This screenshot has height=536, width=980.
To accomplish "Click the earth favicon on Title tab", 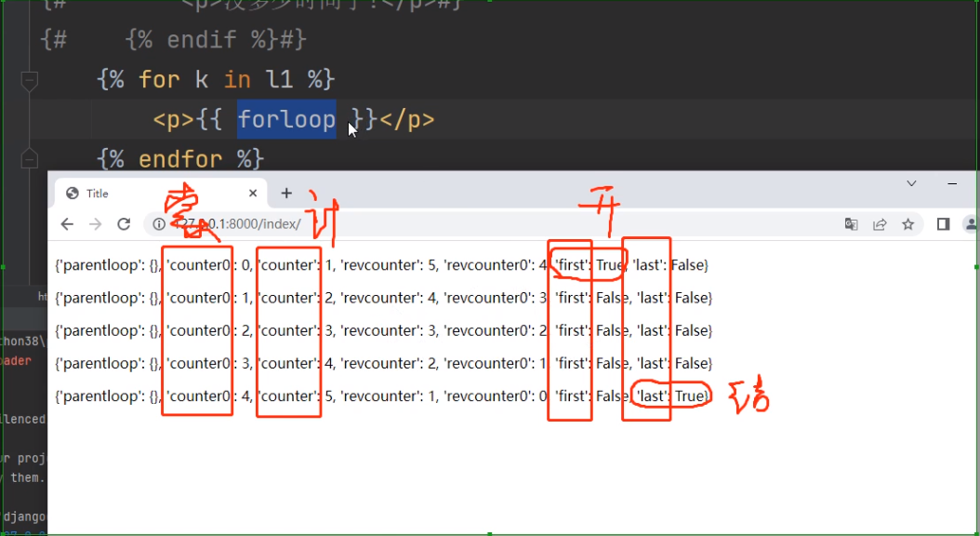I will point(73,194).
